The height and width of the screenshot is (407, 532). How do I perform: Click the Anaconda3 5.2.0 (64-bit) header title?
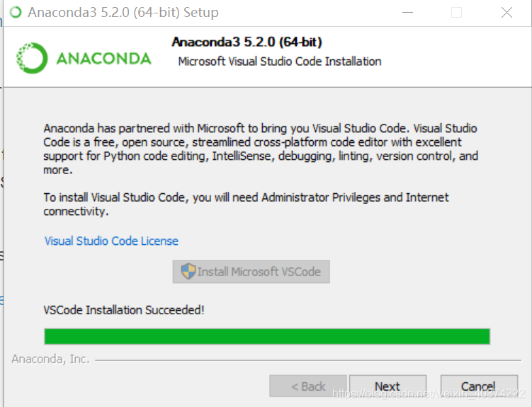[x=247, y=42]
